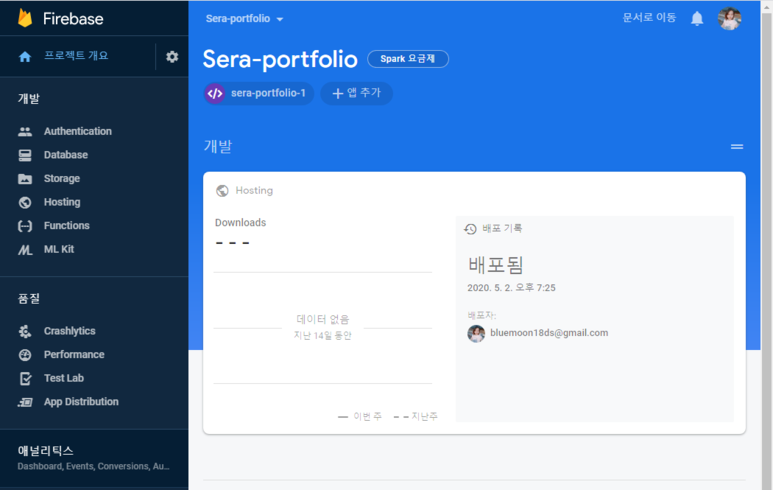Viewport: 773px width, 490px height.
Task: Expand the 애널리틱스 sidebar section
Action: pyautogui.click(x=94, y=457)
